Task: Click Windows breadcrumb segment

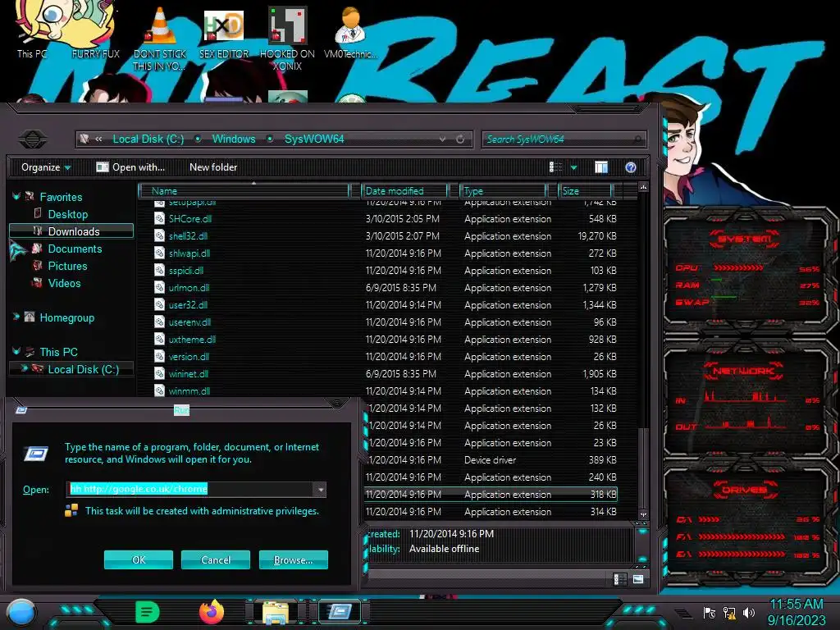Action: [x=234, y=139]
